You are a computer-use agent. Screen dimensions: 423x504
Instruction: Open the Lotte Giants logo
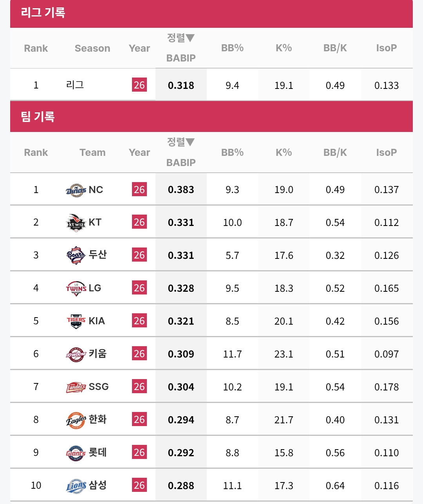76,453
